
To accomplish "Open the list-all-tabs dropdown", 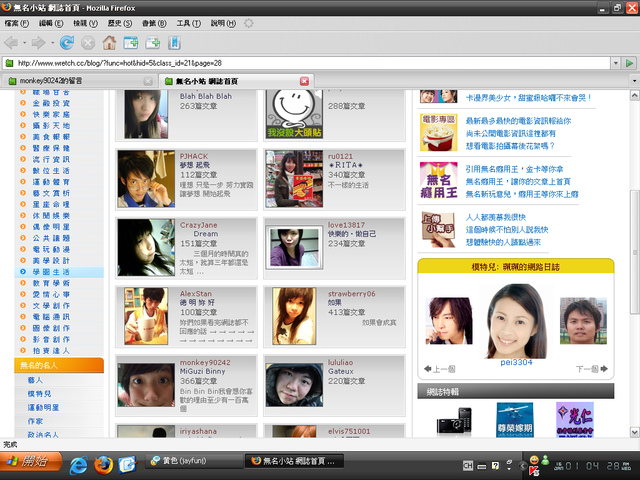I will tap(634, 81).
